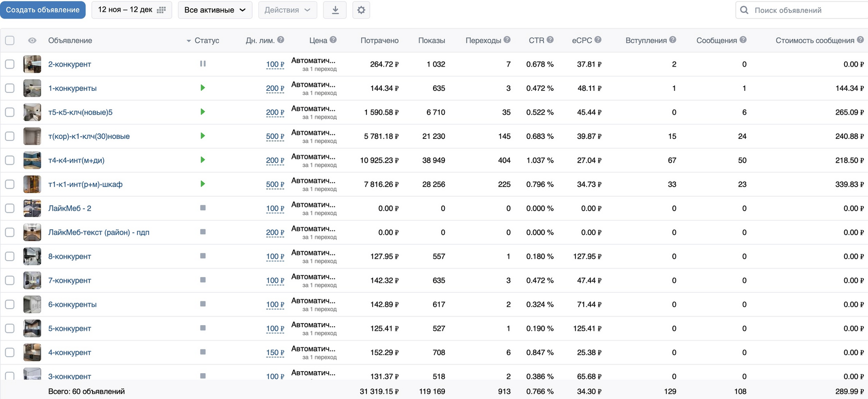The image size is (868, 399).
Task: Sort table by Потрачено column
Action: (379, 40)
